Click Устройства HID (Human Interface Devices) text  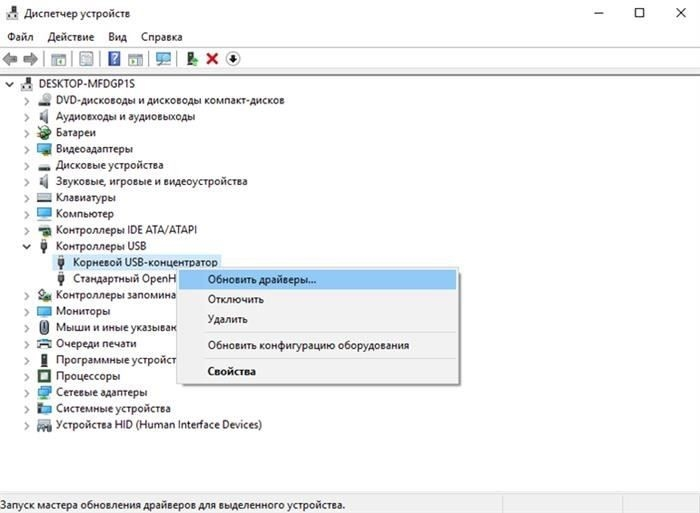[159, 425]
